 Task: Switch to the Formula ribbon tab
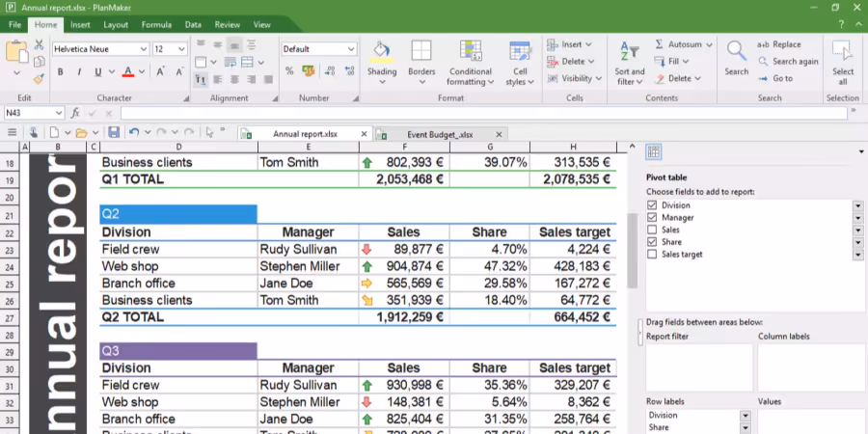pyautogui.click(x=156, y=25)
